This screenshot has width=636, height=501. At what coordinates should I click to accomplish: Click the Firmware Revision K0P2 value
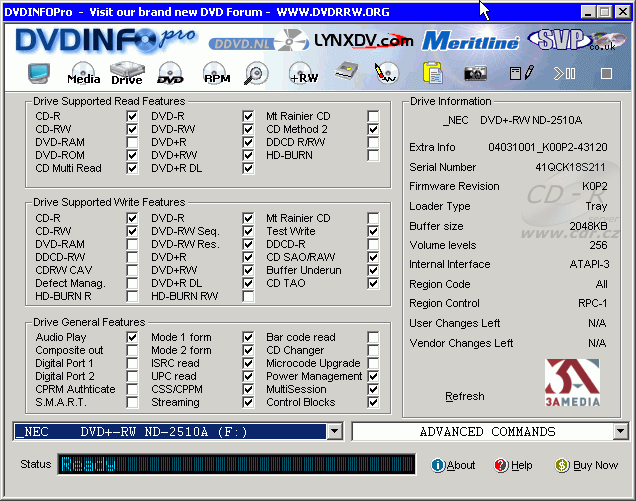(595, 186)
